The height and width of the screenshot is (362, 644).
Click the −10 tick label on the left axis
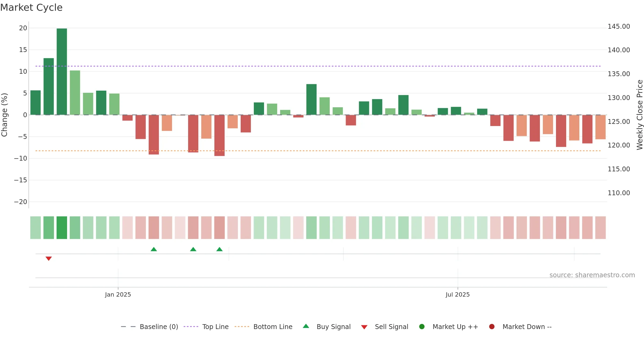(21, 158)
